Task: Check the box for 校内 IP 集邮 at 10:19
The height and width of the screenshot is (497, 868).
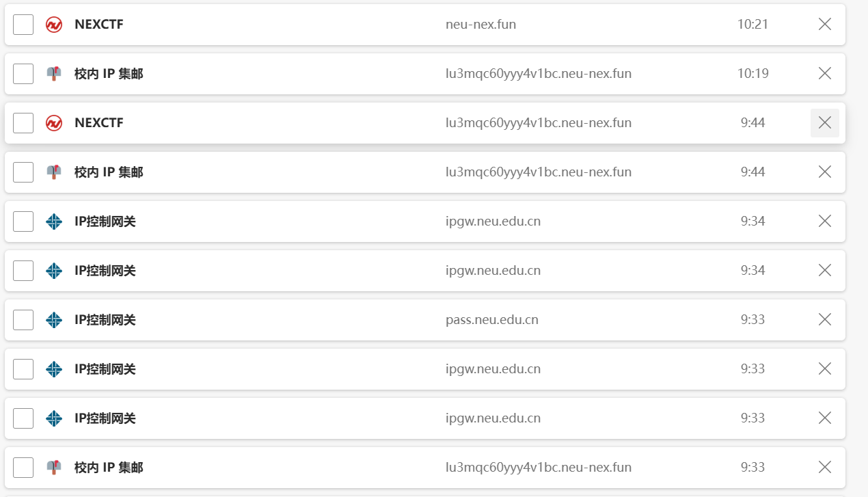Action: point(23,74)
